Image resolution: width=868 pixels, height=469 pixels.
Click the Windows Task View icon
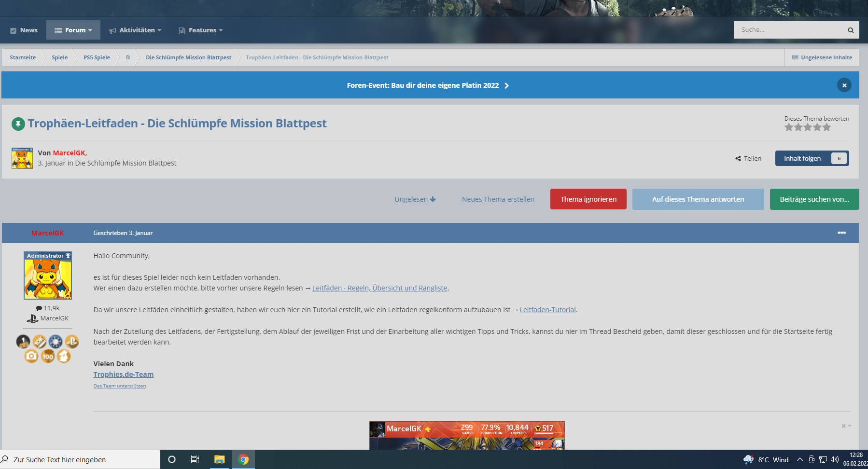pos(195,459)
